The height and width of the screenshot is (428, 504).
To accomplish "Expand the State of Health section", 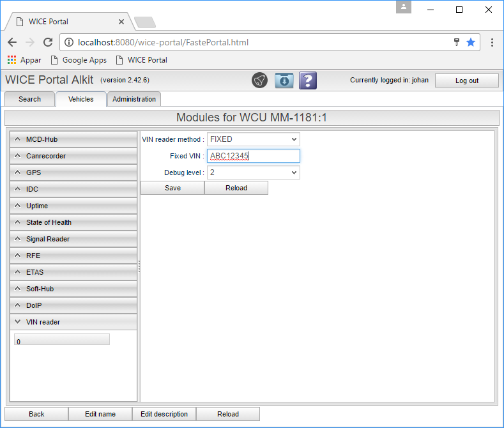I will (x=73, y=222).
